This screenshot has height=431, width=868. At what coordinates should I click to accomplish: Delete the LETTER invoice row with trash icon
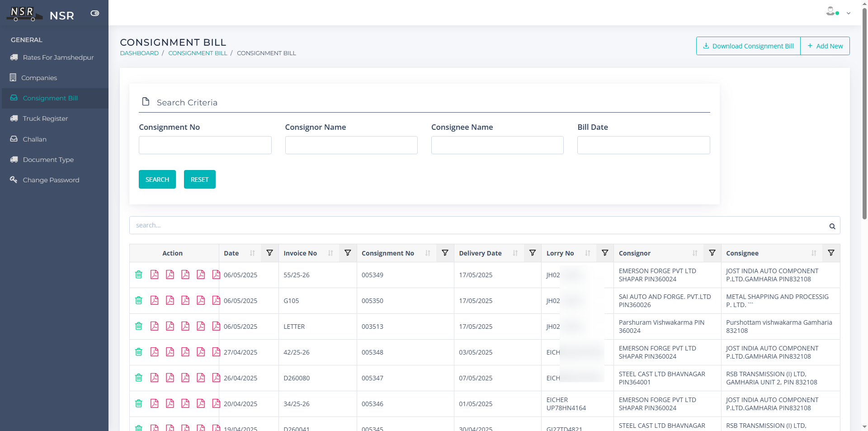pos(139,326)
